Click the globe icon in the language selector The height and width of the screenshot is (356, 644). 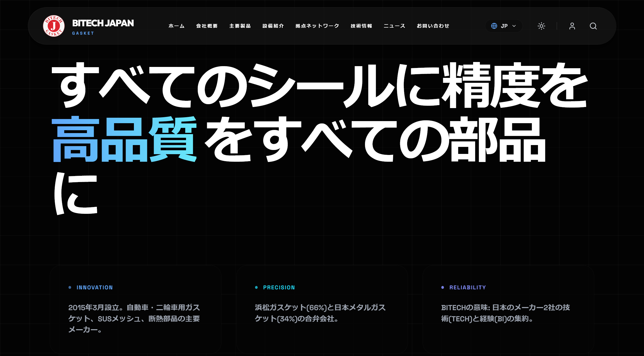[x=494, y=26]
